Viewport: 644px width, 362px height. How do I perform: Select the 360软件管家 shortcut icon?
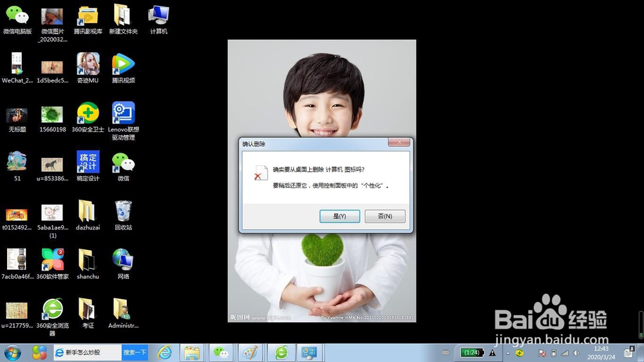pos(52,264)
